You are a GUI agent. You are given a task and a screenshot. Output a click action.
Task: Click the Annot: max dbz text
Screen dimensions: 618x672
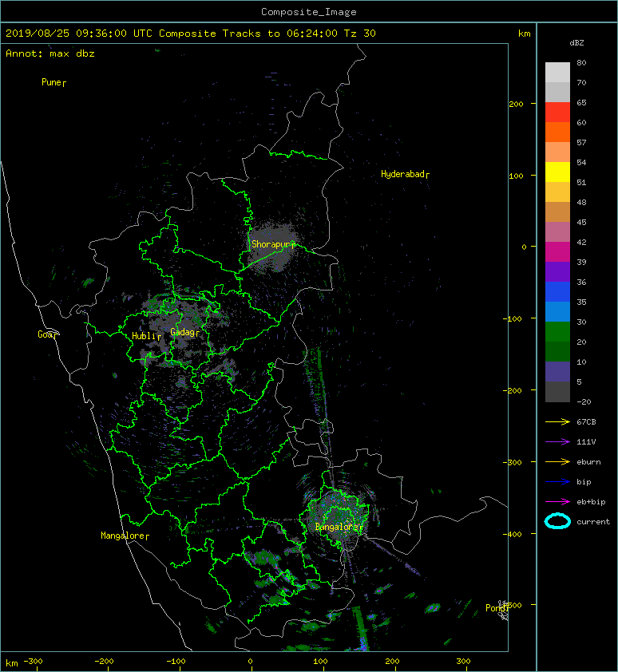click(x=50, y=53)
